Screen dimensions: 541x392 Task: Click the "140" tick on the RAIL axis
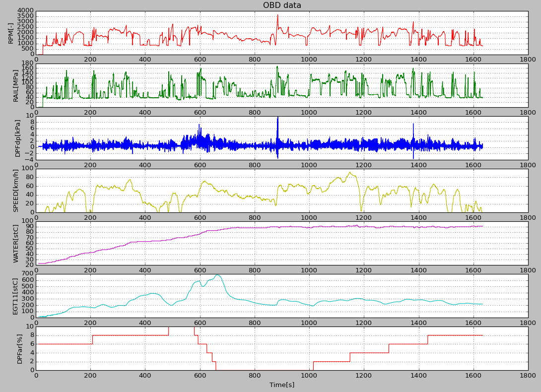click(x=28, y=73)
